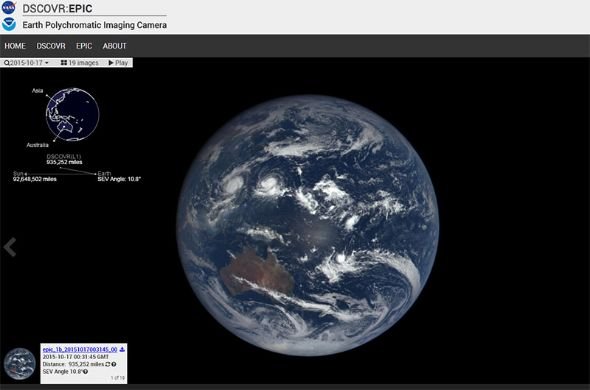Screen dimensions: 590x390
Task: Click the DSCOVR:EPIC site title
Action: [57, 8]
